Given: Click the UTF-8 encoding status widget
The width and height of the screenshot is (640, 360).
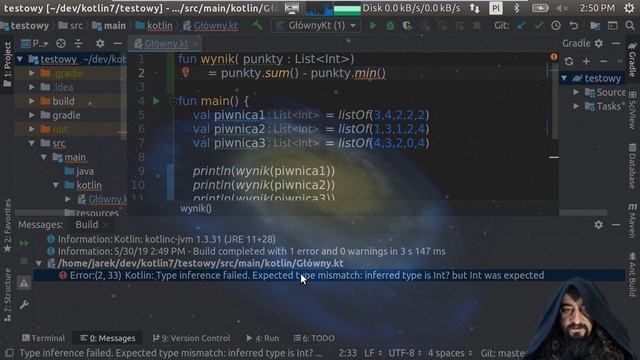Looking at the screenshot, I should (x=405, y=353).
